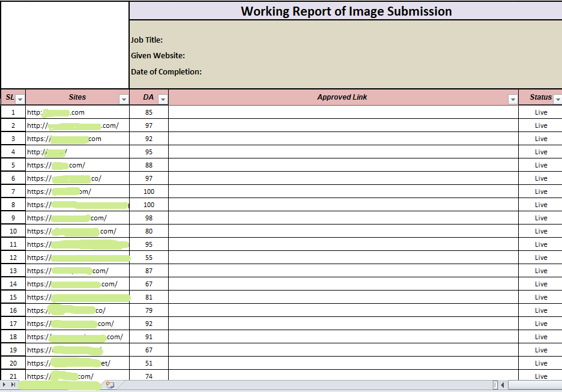Click the DA value 55 in row 12
Screen dimensions: 562x392
[x=148, y=258]
